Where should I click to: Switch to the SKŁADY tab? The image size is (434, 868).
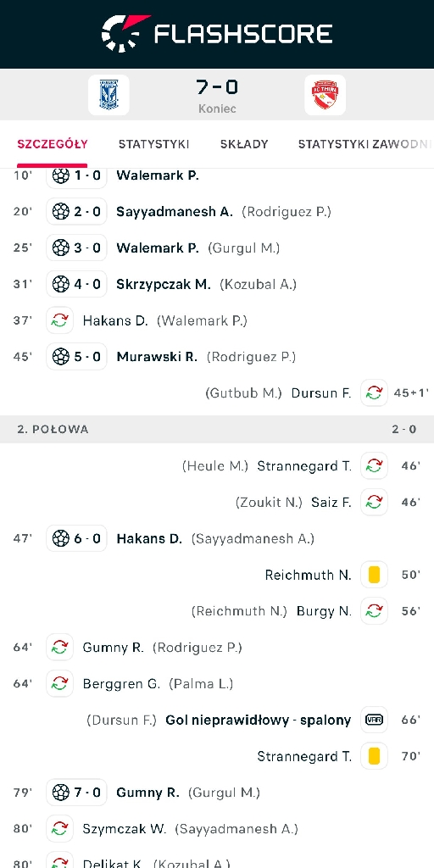tap(244, 144)
